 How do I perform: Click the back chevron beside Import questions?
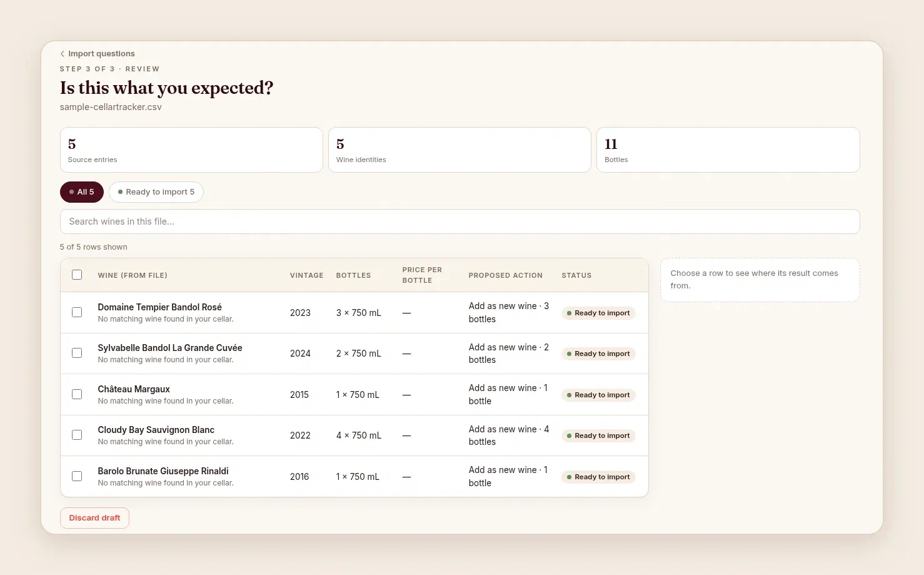[63, 54]
